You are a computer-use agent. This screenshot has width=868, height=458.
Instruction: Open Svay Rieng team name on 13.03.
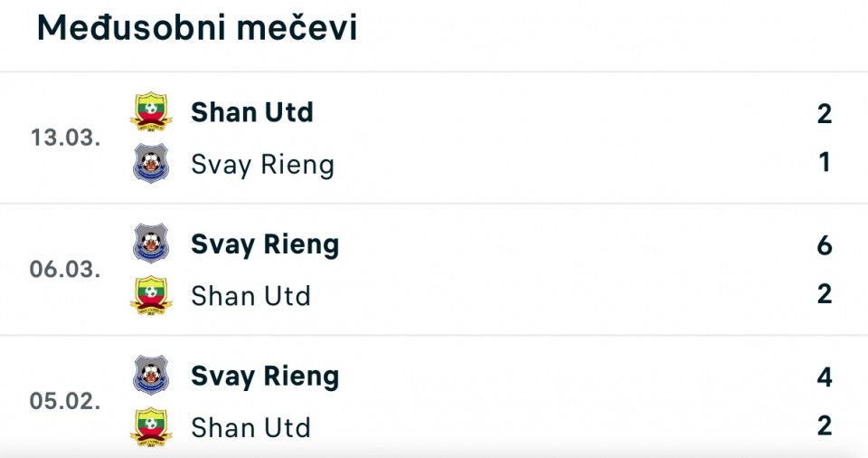[x=262, y=166]
